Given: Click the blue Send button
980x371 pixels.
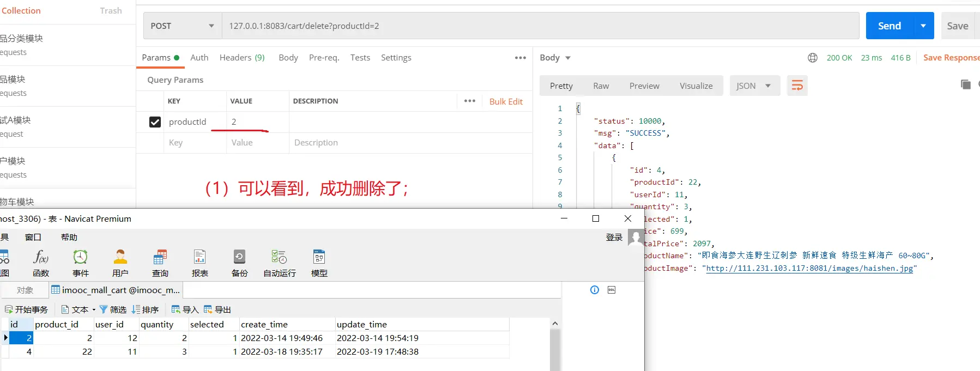Looking at the screenshot, I should [x=890, y=26].
